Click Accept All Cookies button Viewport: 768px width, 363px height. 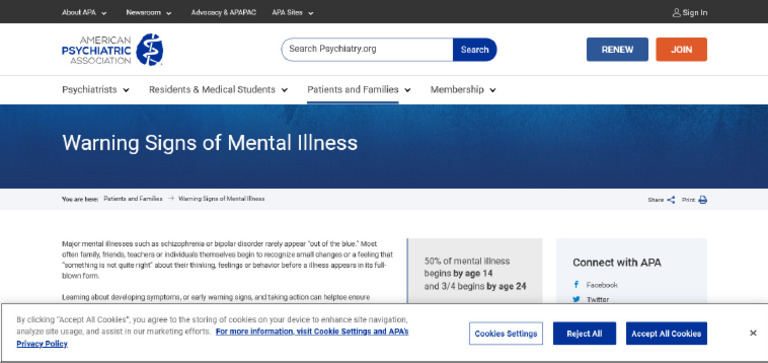click(x=666, y=334)
